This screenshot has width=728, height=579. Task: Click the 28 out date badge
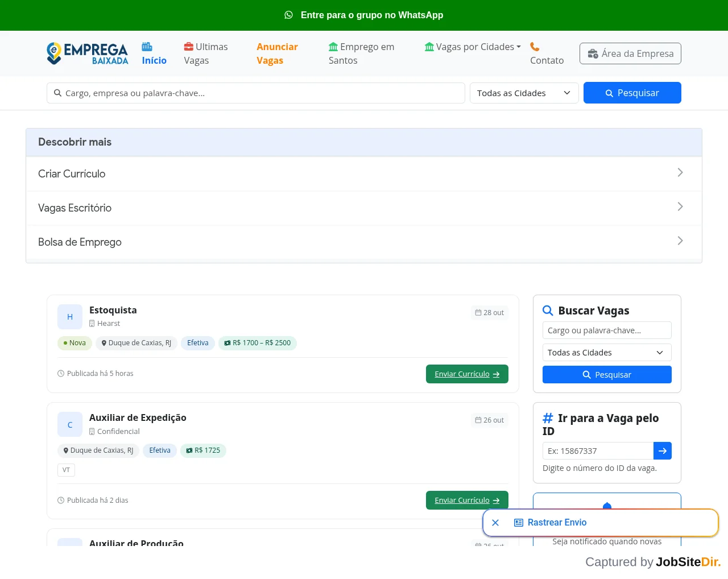click(x=490, y=312)
